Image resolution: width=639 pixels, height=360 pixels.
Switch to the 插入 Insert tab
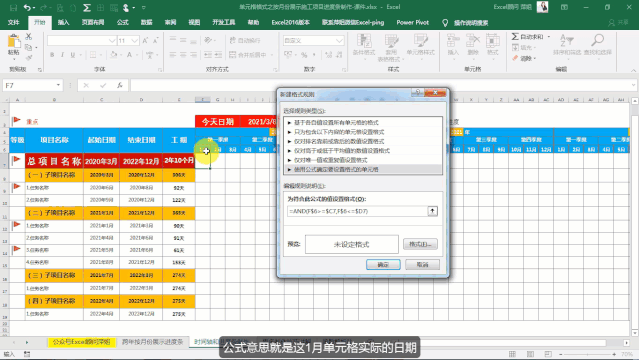point(63,22)
